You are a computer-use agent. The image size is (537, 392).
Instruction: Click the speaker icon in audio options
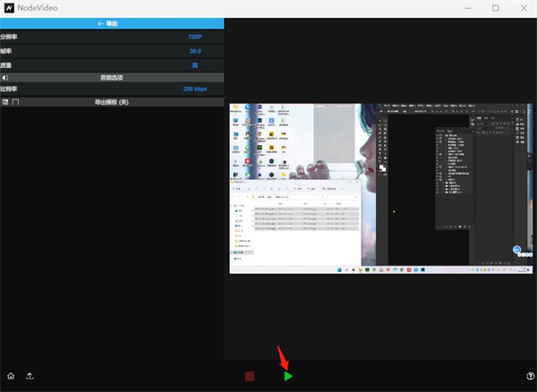(x=5, y=78)
